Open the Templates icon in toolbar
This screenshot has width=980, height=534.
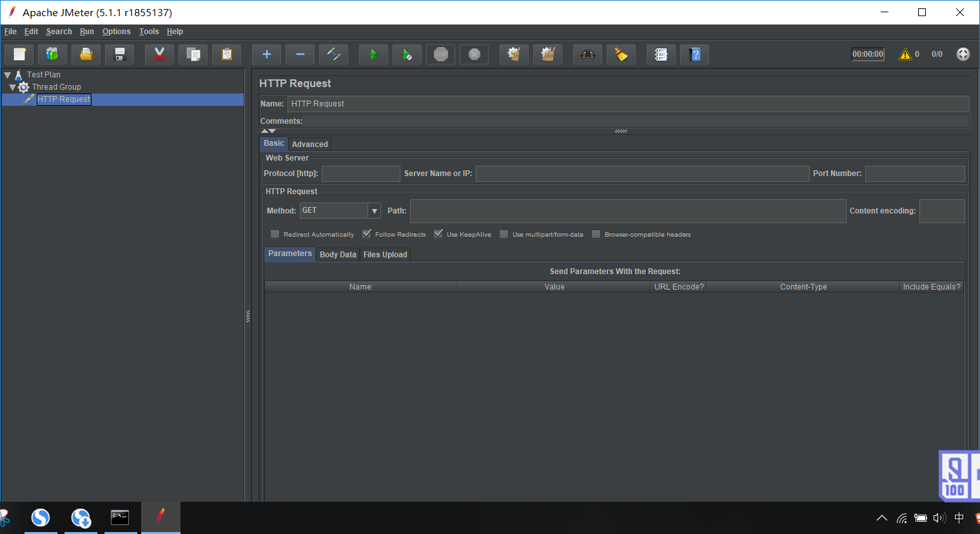tap(52, 54)
